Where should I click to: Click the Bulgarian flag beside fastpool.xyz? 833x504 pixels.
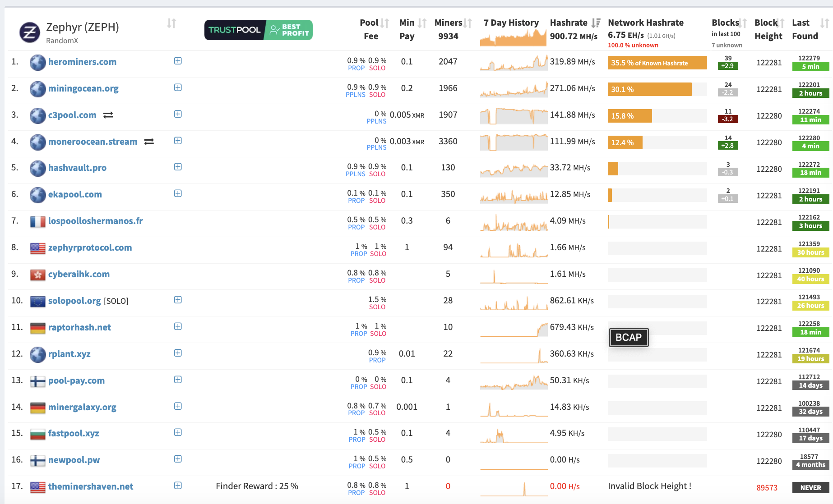click(38, 434)
